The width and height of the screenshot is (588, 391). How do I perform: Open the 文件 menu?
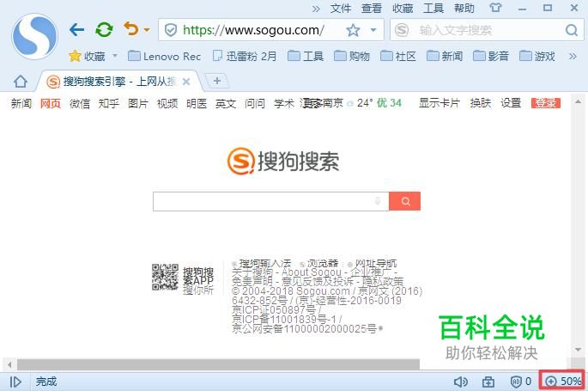341,9
